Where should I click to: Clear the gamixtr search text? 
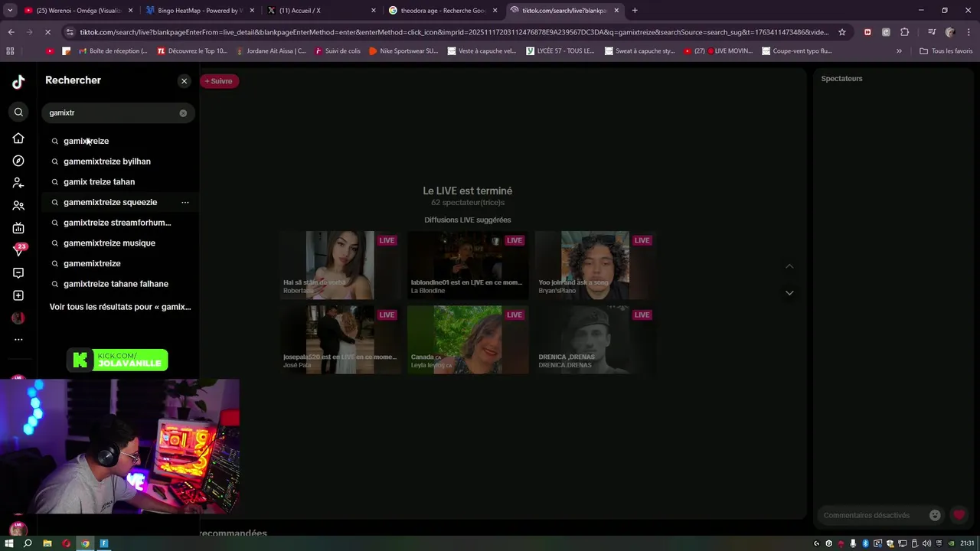(183, 113)
